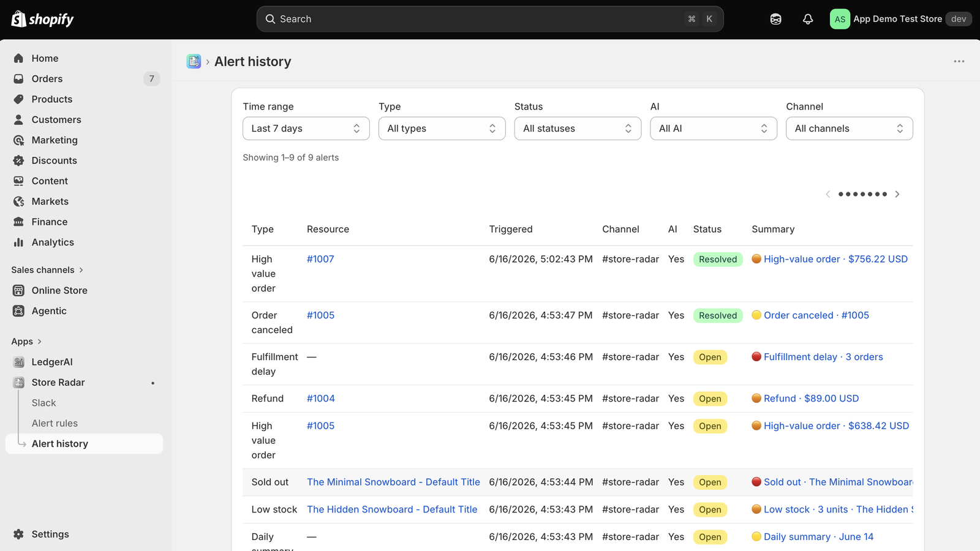Open the AI filter dropdown
Viewport: 980px width, 551px height.
tap(714, 129)
